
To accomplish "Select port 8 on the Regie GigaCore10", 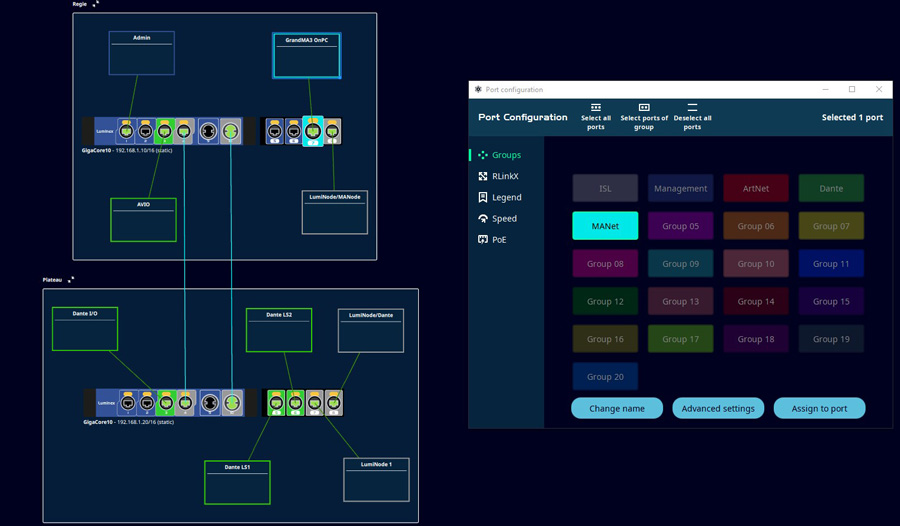I will pyautogui.click(x=332, y=132).
